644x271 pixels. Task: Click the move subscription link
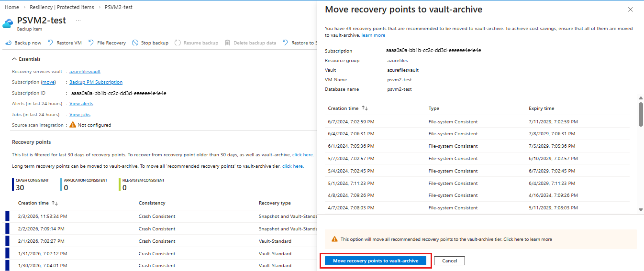tap(48, 82)
